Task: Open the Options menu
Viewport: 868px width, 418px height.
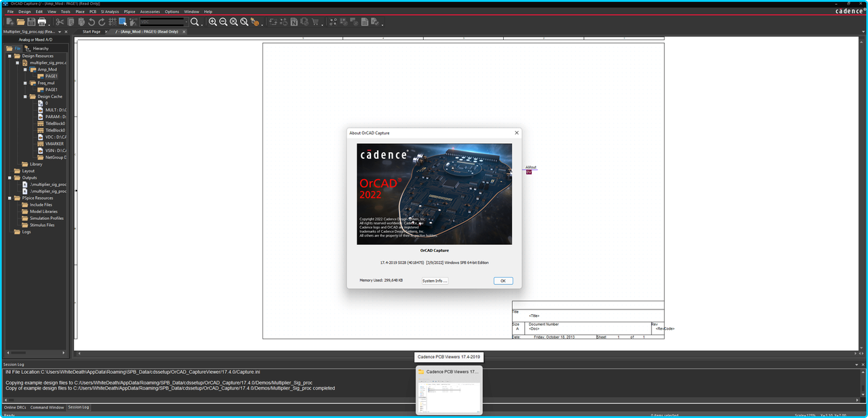Action: (172, 12)
